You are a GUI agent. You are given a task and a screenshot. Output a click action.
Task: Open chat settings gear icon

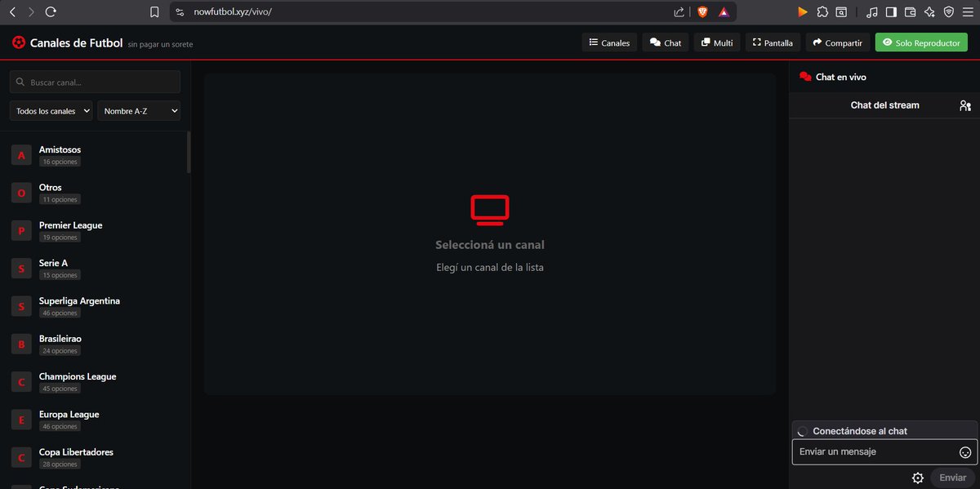coord(917,478)
